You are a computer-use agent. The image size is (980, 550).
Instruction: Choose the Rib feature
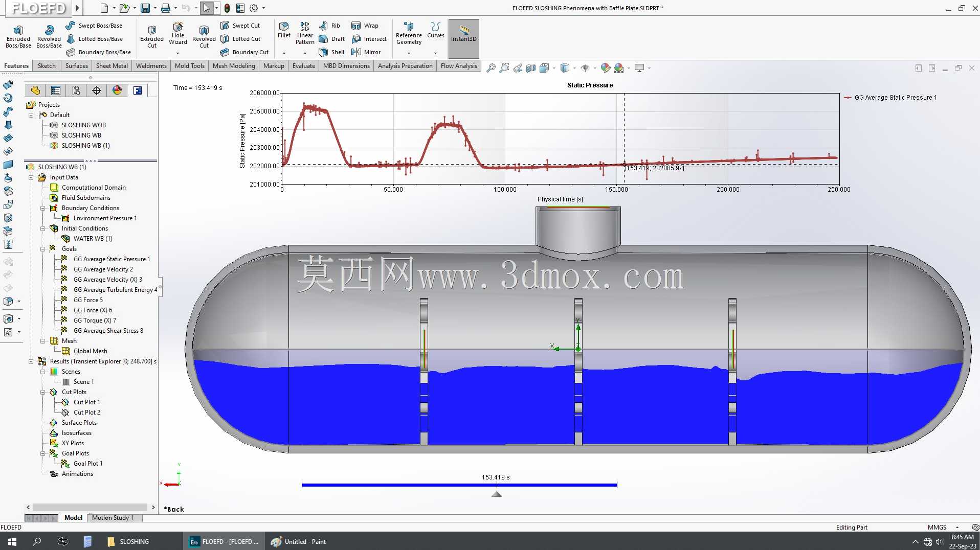(x=329, y=26)
